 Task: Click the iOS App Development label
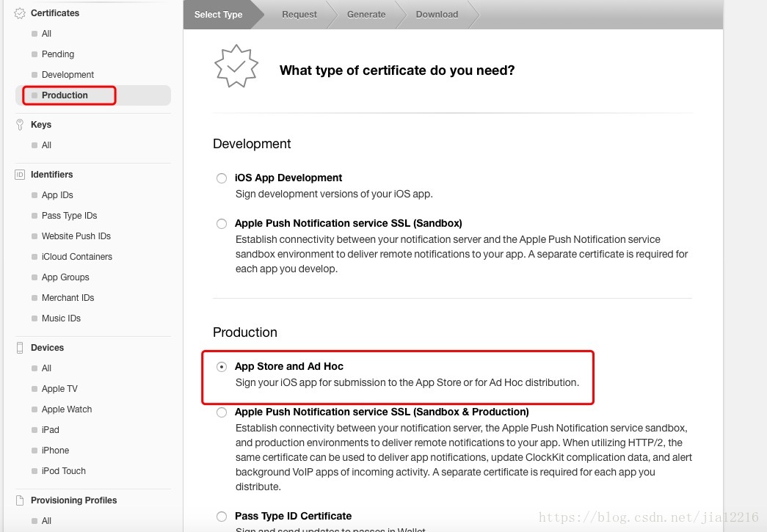288,178
